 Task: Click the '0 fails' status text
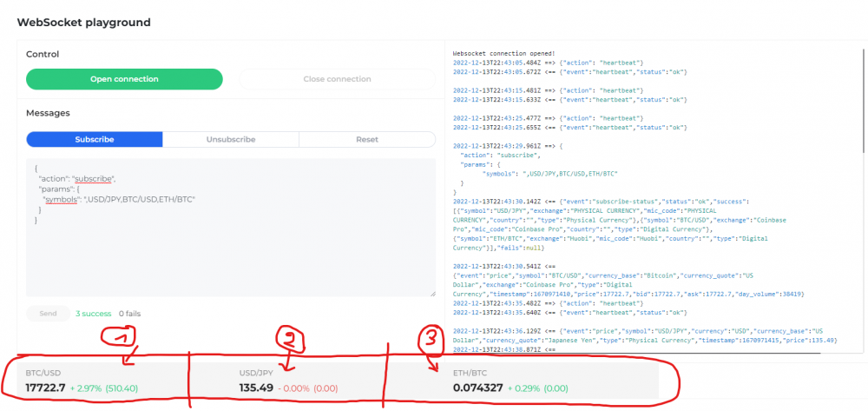129,314
